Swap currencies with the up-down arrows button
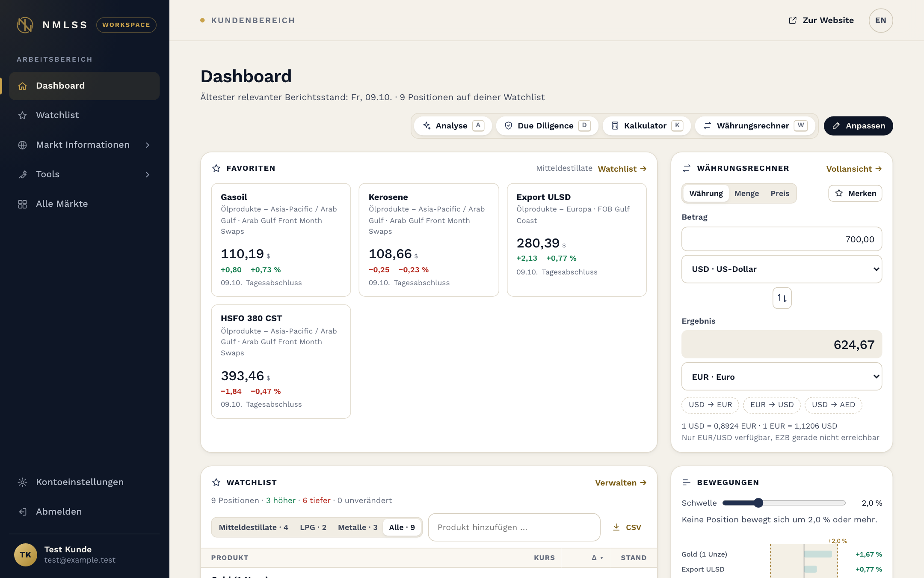 tap(782, 298)
